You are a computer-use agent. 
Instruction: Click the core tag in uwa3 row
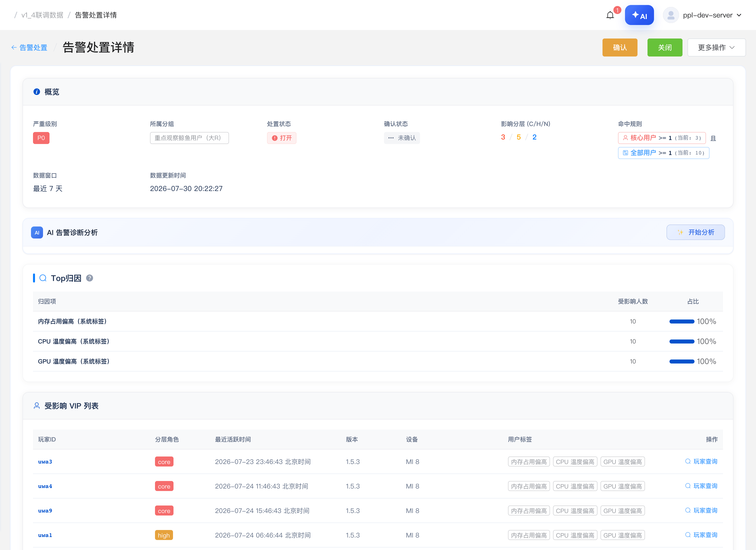pos(164,462)
